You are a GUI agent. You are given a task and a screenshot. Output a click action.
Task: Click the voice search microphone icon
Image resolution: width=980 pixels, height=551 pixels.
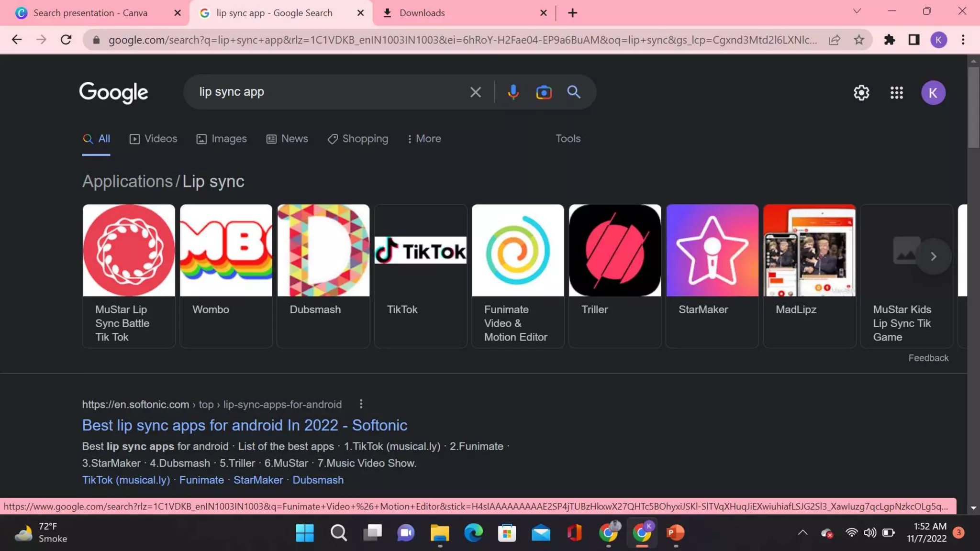(x=513, y=92)
